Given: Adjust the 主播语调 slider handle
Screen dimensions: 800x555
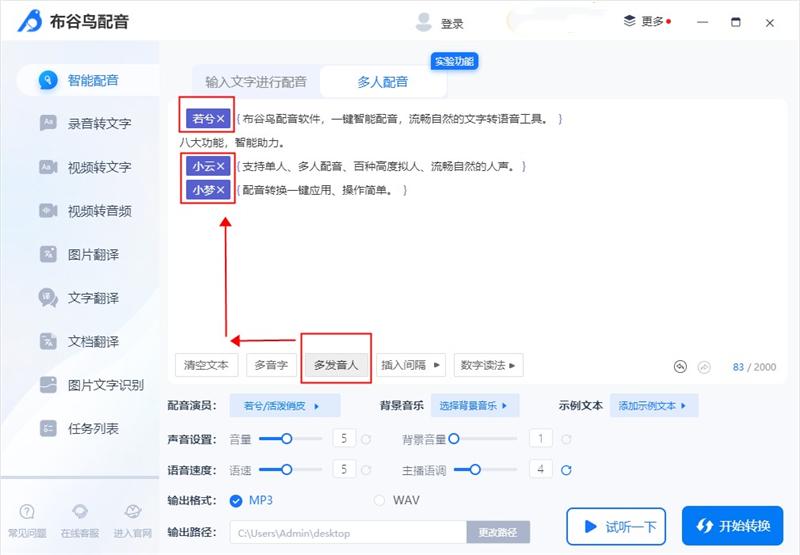Looking at the screenshot, I should coord(475,469).
